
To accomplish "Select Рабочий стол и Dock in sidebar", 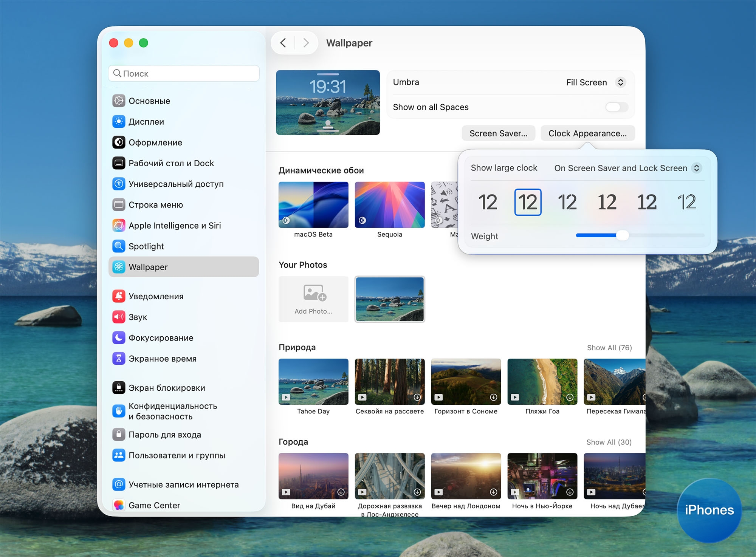I will tap(171, 163).
